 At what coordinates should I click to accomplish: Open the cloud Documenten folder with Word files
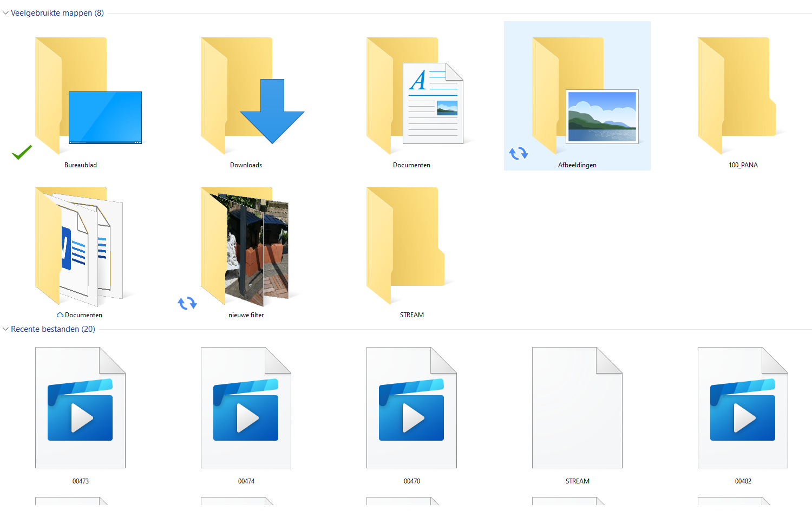[x=80, y=247]
